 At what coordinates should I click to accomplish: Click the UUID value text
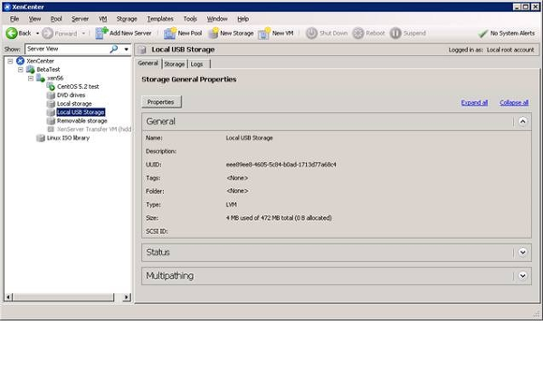click(281, 165)
